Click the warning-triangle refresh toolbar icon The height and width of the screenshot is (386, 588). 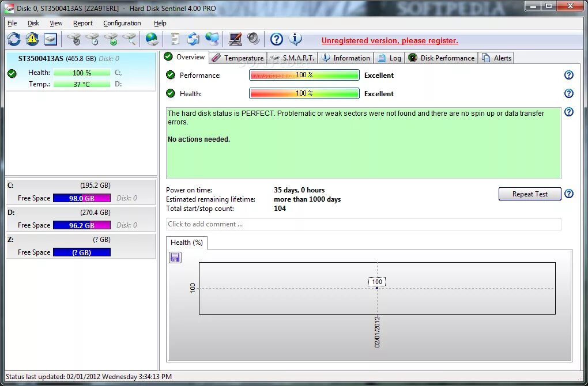click(32, 39)
